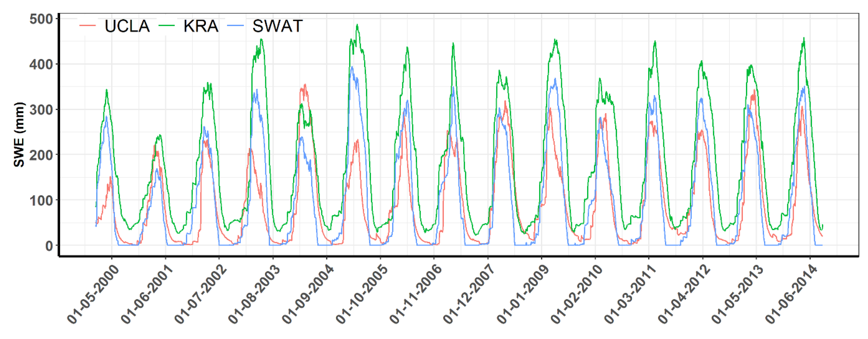Viewport: 868px width, 339px height.
Task: Click the 01-08-2003 x-axis date label
Action: click(255, 294)
